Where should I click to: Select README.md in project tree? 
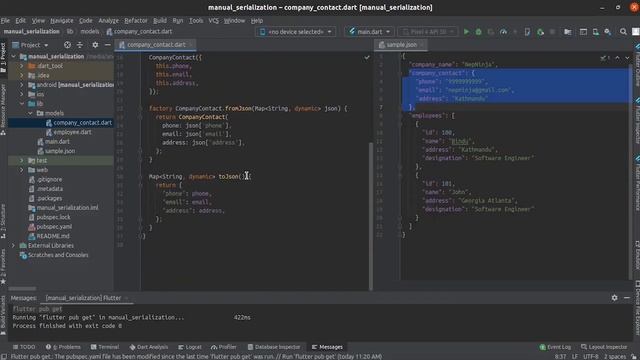click(x=53, y=236)
